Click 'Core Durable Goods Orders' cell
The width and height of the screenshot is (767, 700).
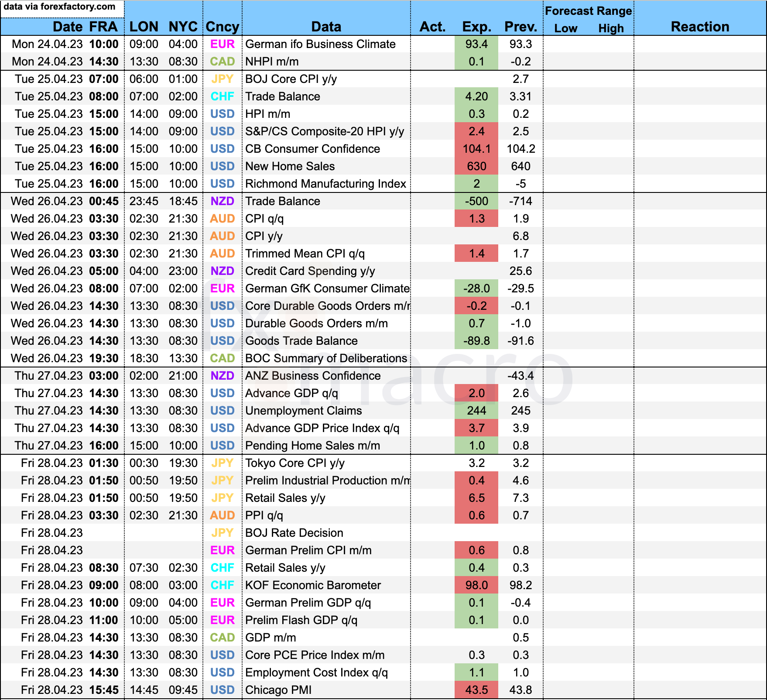coord(326,306)
